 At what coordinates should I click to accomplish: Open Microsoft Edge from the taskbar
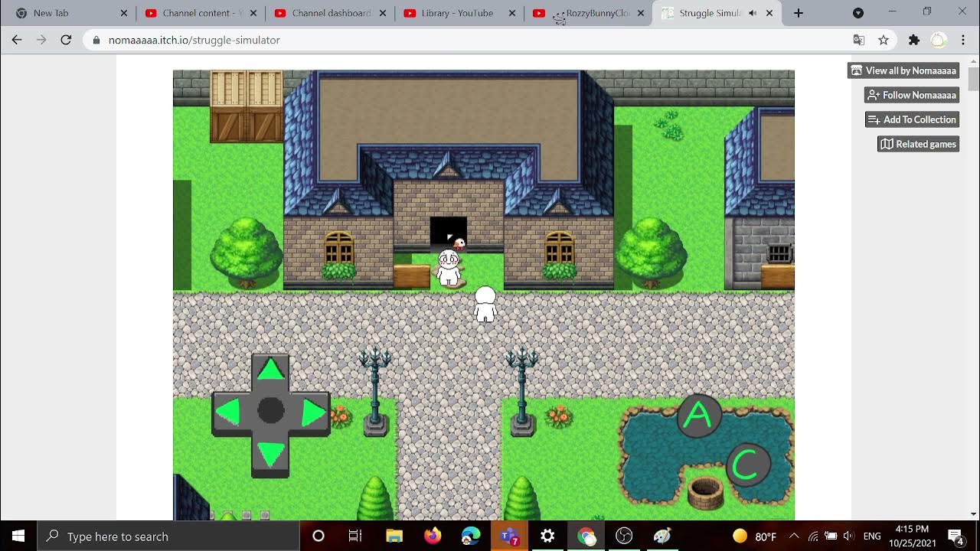coord(471,536)
